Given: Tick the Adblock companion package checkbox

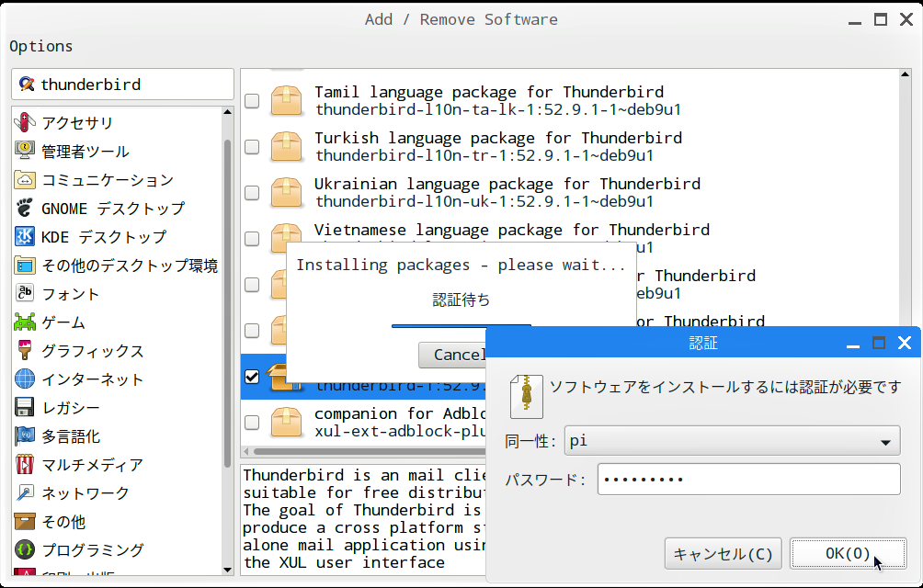Looking at the screenshot, I should coord(252,423).
